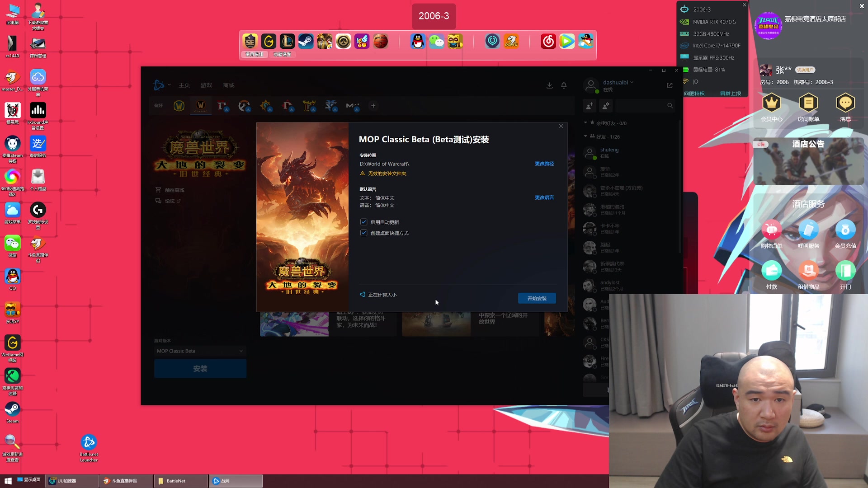Select the Hearthstone game tab
The image size is (868, 488).
pyautogui.click(x=266, y=106)
